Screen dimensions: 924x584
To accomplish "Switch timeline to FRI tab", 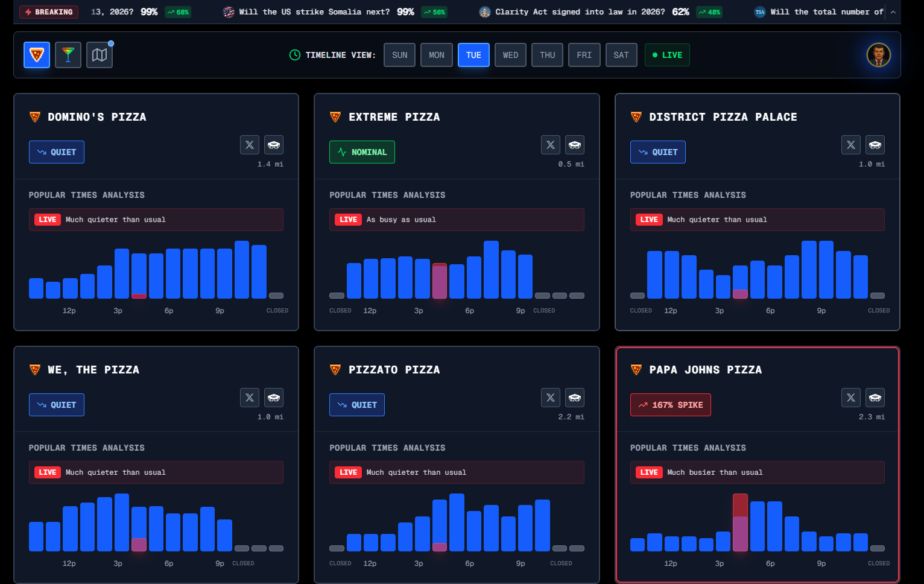I will [584, 55].
